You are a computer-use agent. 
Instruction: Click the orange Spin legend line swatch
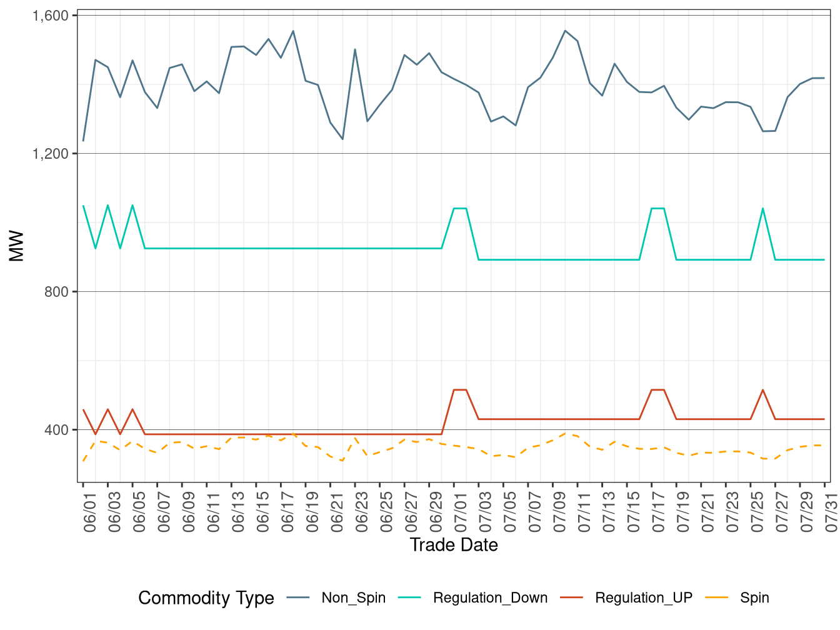click(x=716, y=598)
